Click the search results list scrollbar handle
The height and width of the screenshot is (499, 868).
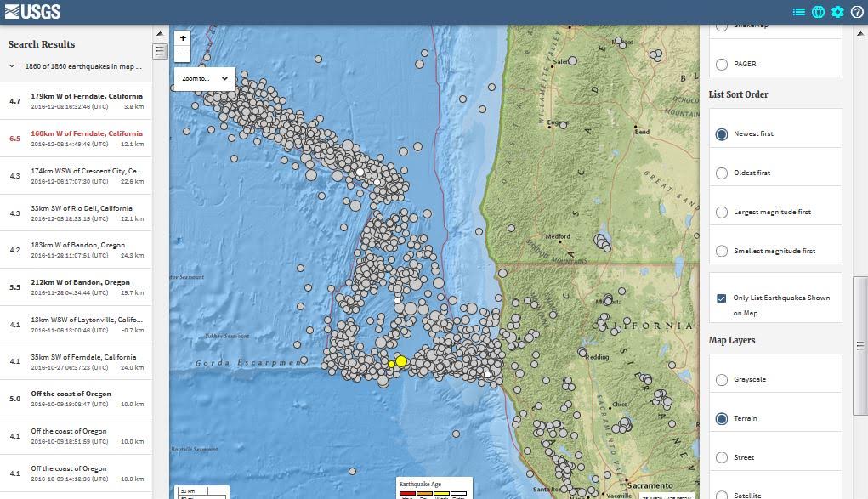point(160,52)
